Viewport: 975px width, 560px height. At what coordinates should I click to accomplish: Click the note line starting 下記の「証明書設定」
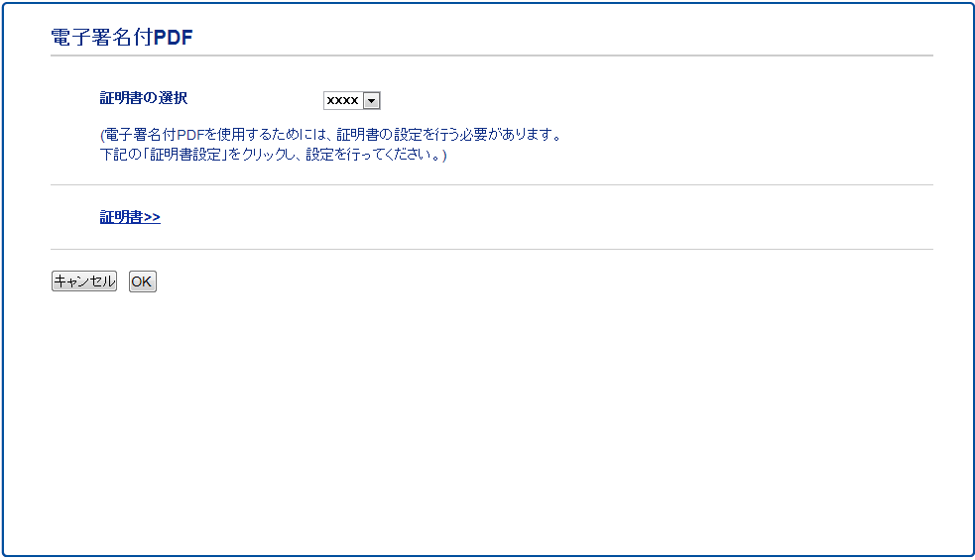click(x=273, y=155)
